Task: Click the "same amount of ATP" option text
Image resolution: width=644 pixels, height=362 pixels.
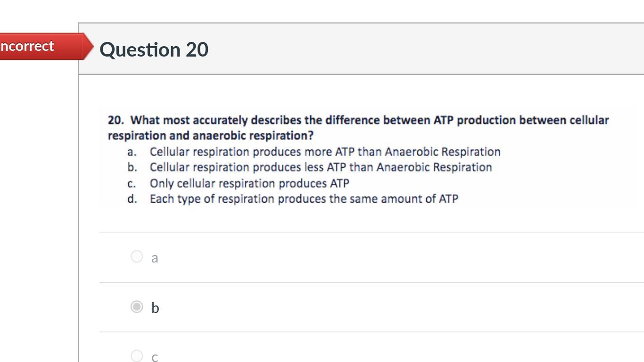Action: click(x=304, y=199)
